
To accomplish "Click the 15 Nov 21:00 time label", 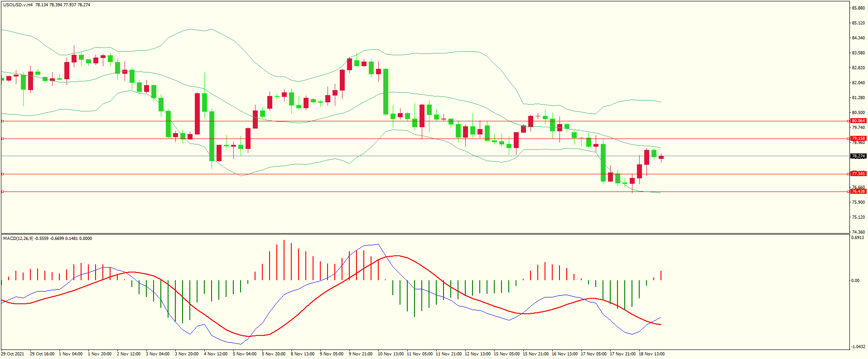I will tap(535, 354).
